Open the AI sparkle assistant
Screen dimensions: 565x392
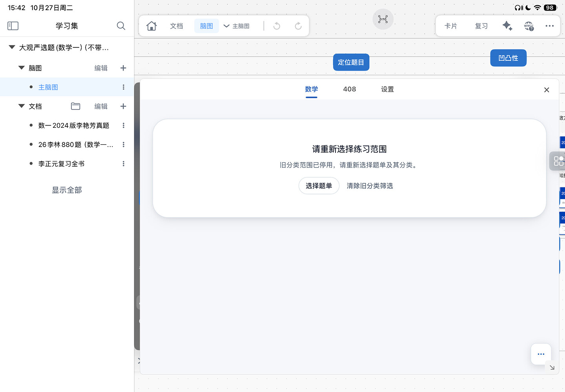click(x=507, y=26)
